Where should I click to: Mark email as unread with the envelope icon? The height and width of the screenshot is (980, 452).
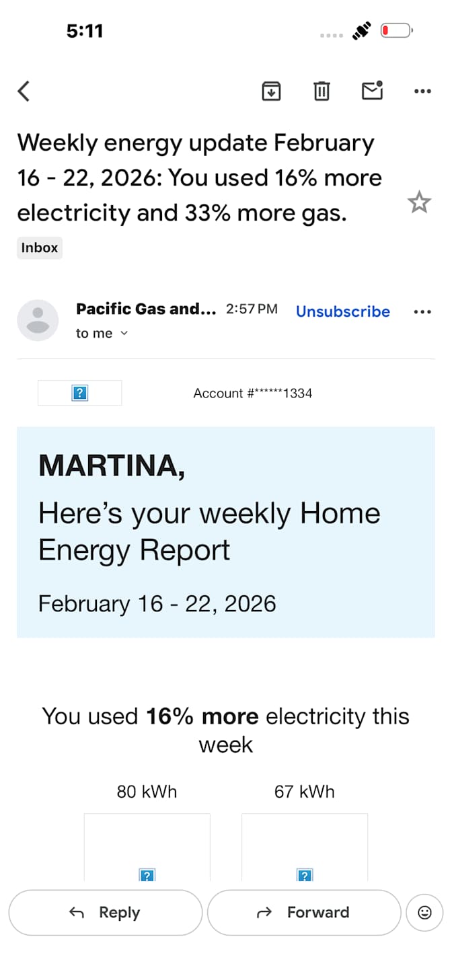tap(372, 90)
